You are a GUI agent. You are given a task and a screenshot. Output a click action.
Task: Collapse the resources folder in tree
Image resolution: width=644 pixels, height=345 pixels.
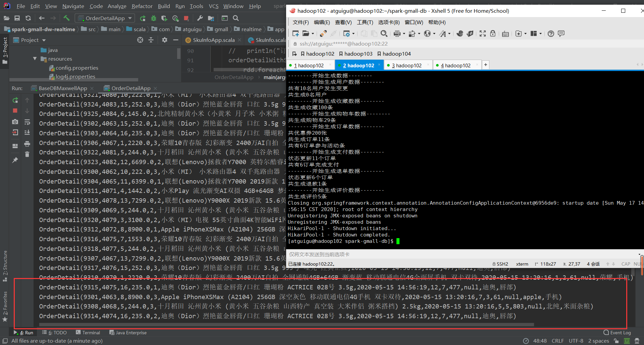coord(35,59)
